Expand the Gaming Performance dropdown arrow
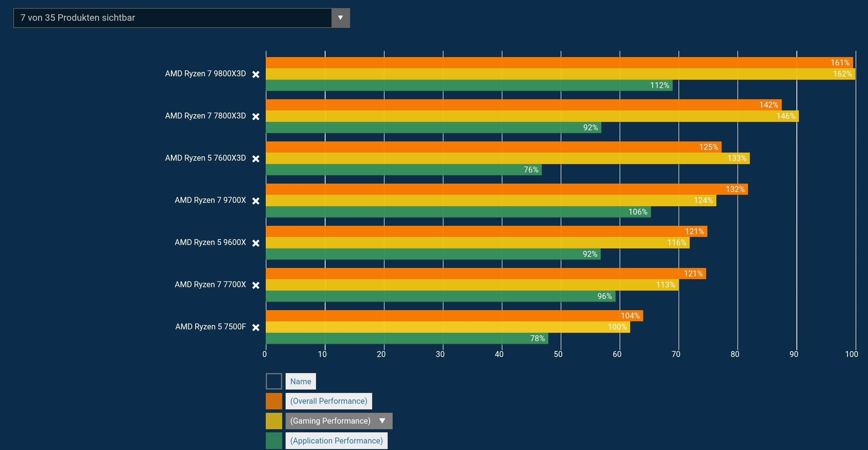The height and width of the screenshot is (450, 868). [382, 421]
